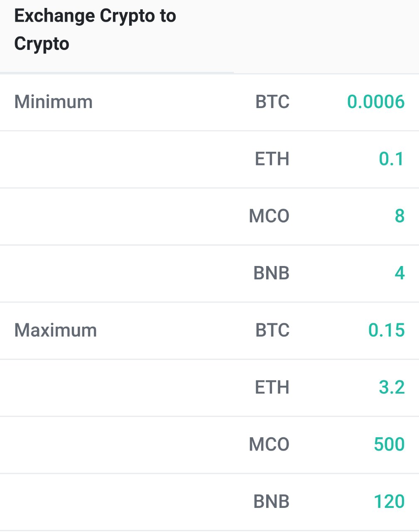Select the BTC label in Minimum section
The height and width of the screenshot is (532, 419).
pyautogui.click(x=272, y=102)
